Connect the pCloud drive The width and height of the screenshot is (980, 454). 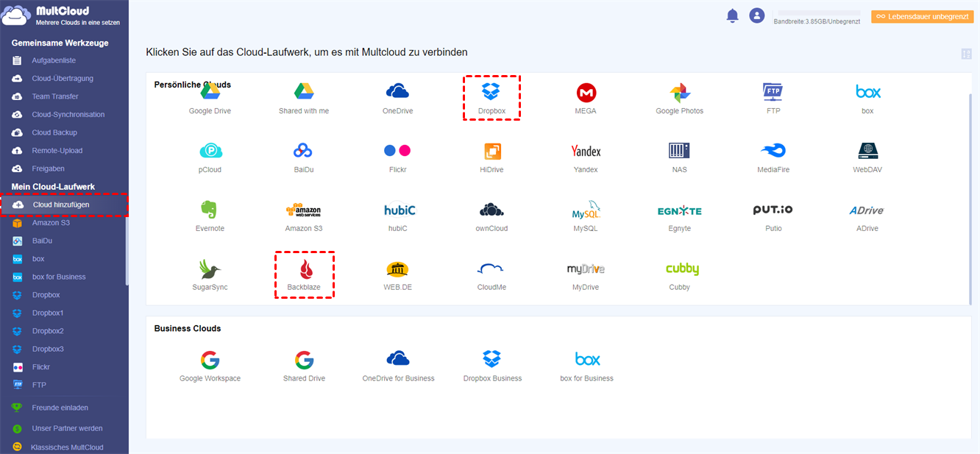click(210, 157)
